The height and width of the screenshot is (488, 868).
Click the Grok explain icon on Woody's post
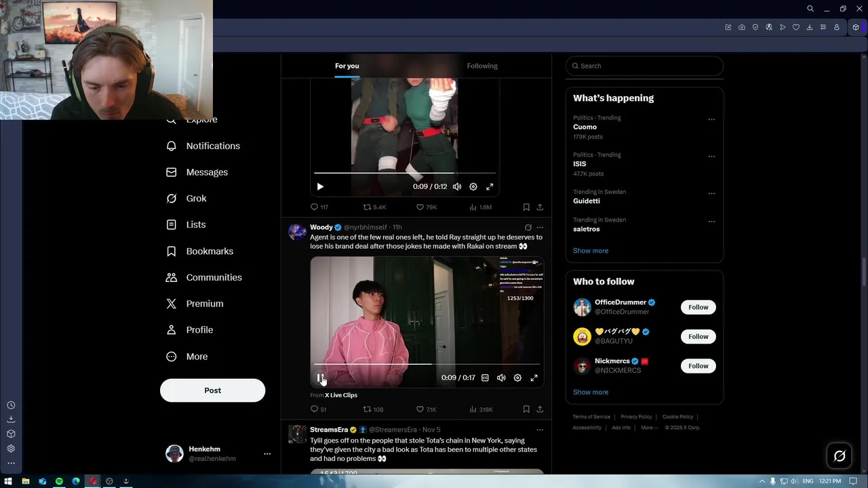click(x=528, y=228)
